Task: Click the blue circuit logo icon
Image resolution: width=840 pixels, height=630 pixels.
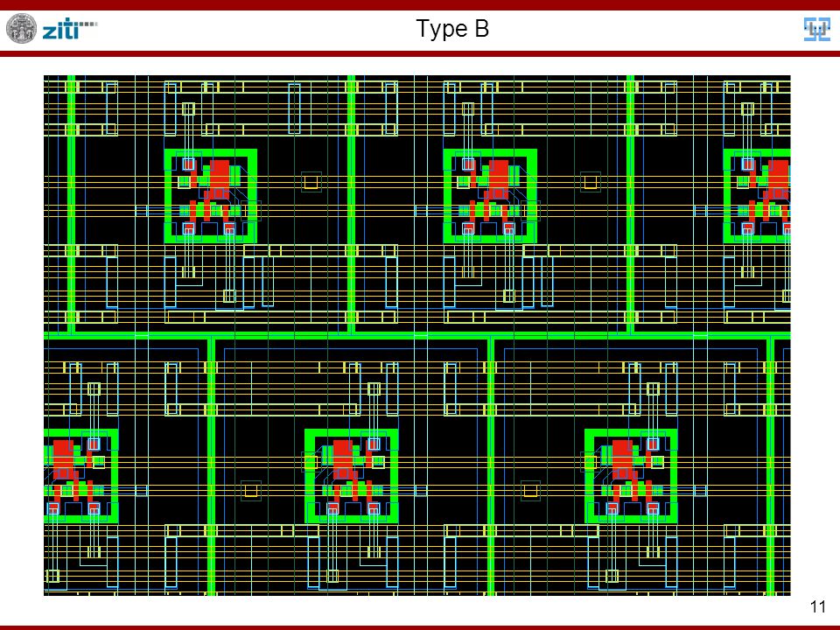Action: [x=817, y=29]
